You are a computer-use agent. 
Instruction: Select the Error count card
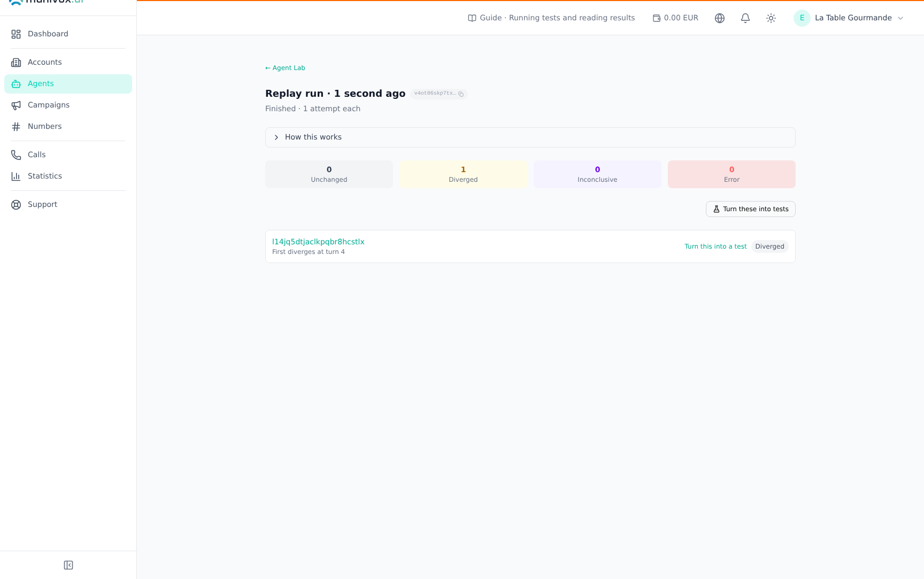tap(731, 174)
